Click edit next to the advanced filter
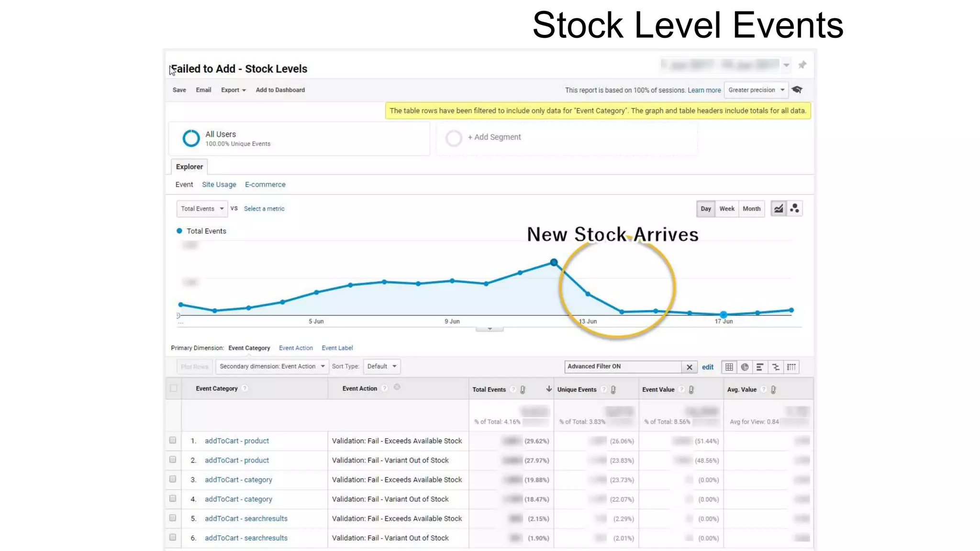The width and height of the screenshot is (980, 551). (x=708, y=367)
